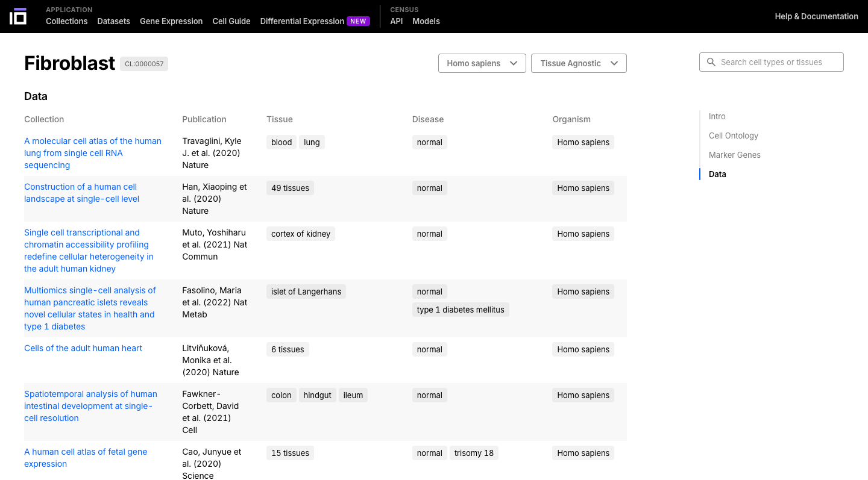The width and height of the screenshot is (868, 480).
Task: Open Cells of the adult human heart collection
Action: click(x=83, y=348)
